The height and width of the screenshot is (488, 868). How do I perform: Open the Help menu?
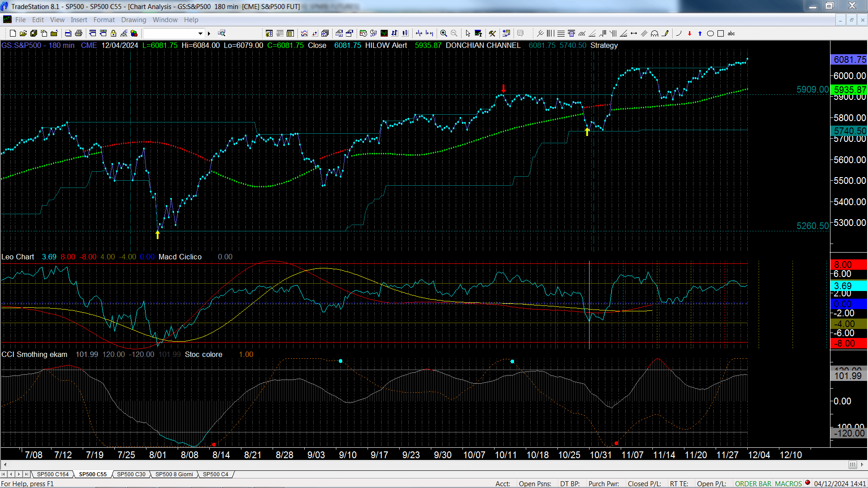click(x=191, y=20)
